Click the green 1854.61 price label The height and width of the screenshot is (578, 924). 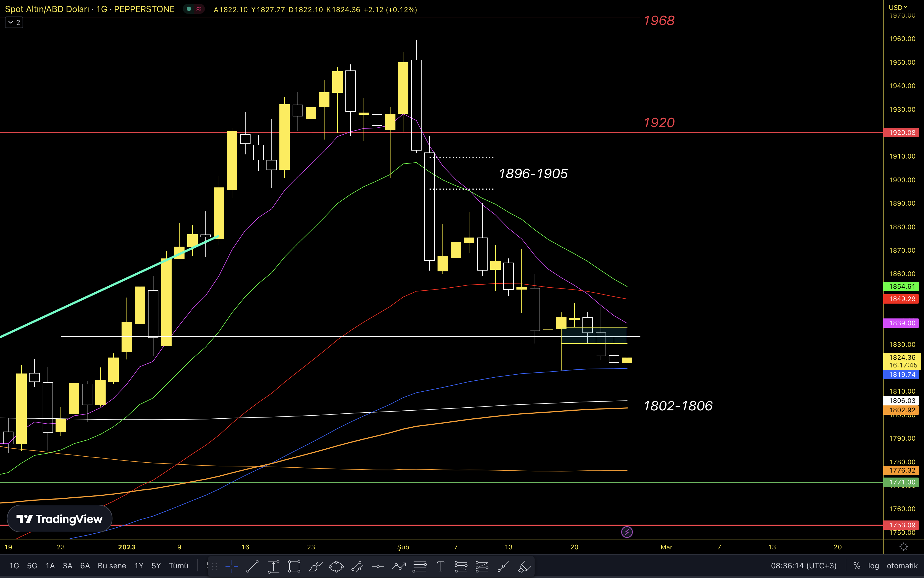pyautogui.click(x=902, y=286)
